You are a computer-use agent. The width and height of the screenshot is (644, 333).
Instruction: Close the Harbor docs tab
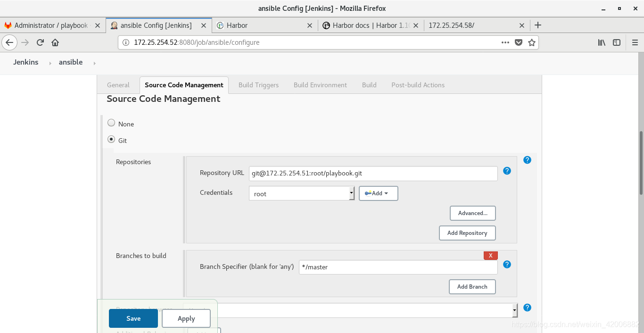tap(416, 25)
